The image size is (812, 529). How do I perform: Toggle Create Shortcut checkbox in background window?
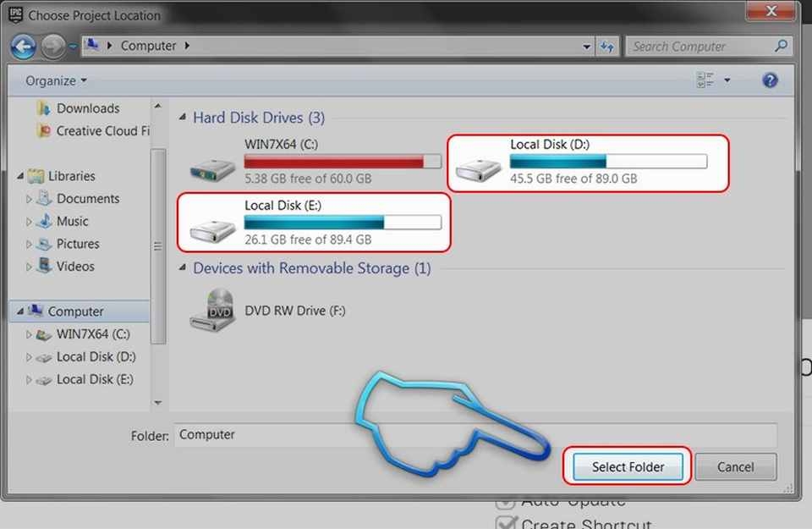tap(506, 522)
